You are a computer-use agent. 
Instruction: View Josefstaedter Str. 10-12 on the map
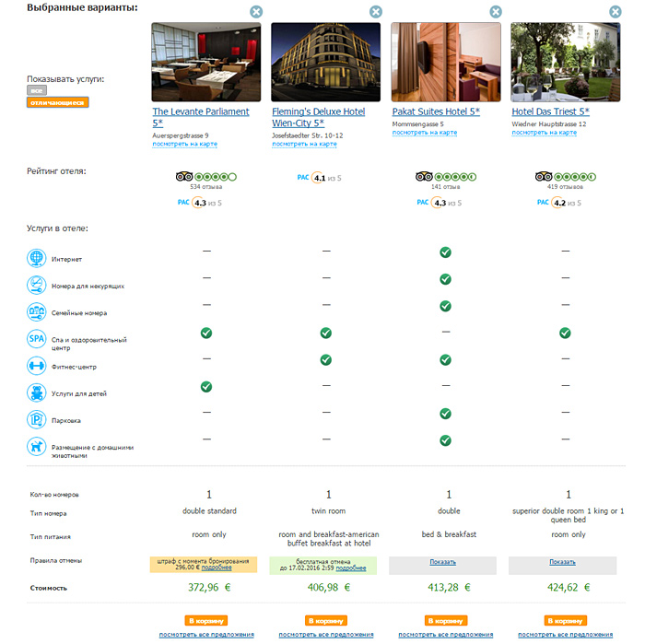304,144
